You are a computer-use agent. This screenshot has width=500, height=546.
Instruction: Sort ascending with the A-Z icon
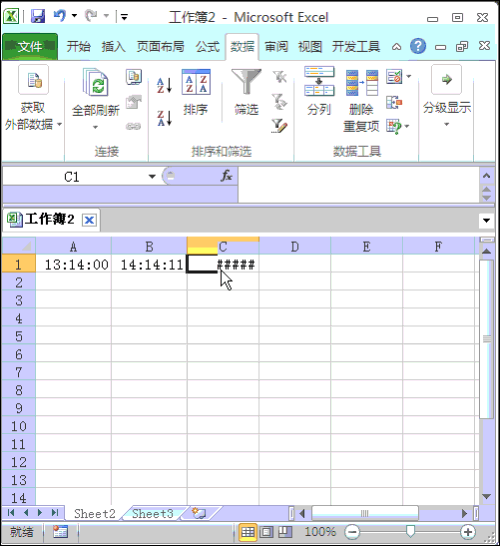[164, 85]
